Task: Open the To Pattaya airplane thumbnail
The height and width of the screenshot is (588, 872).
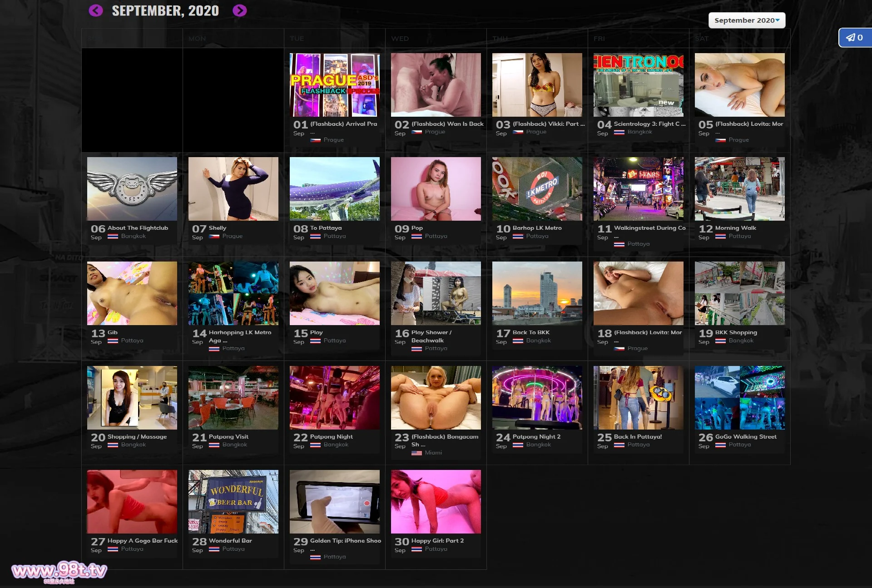Action: point(335,189)
